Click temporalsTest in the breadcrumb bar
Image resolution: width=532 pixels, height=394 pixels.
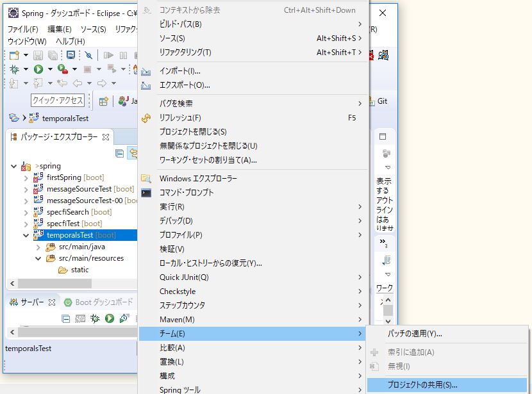[x=65, y=119]
